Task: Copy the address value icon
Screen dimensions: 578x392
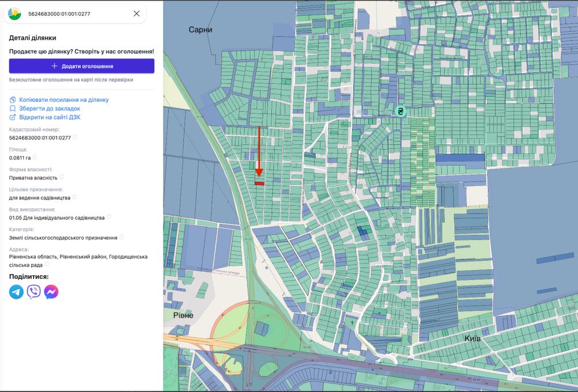Action: coord(46,264)
